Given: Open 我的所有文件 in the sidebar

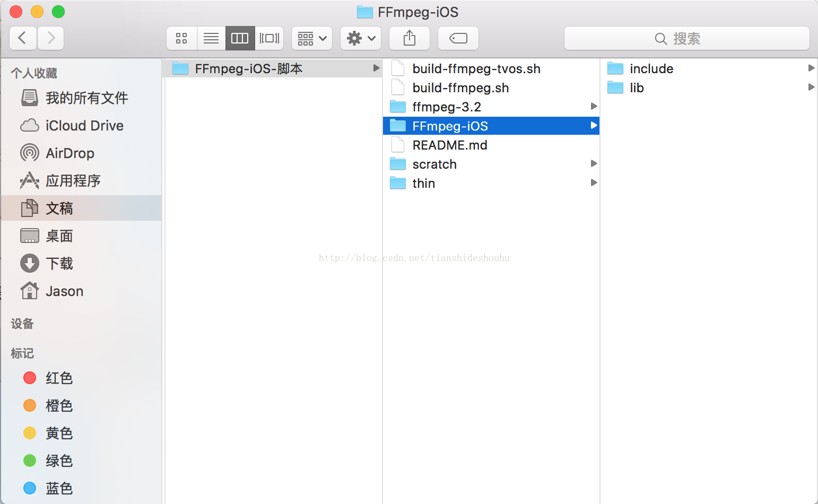Looking at the screenshot, I should pyautogui.click(x=81, y=98).
